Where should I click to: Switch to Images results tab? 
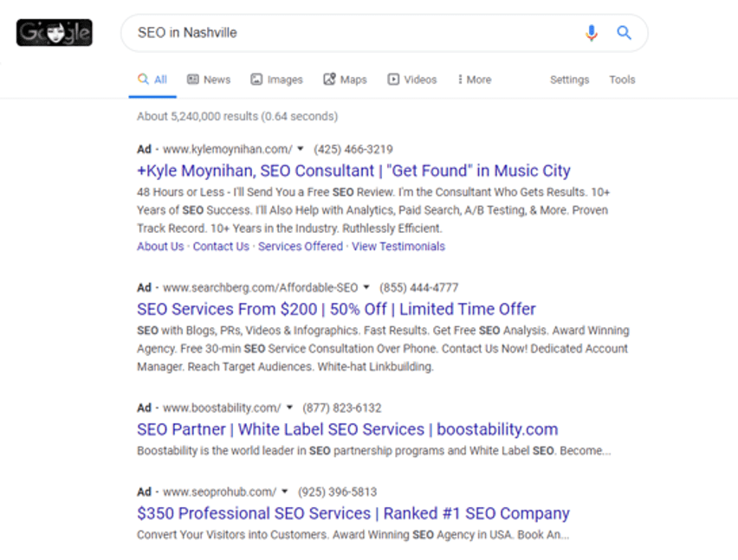coord(276,80)
